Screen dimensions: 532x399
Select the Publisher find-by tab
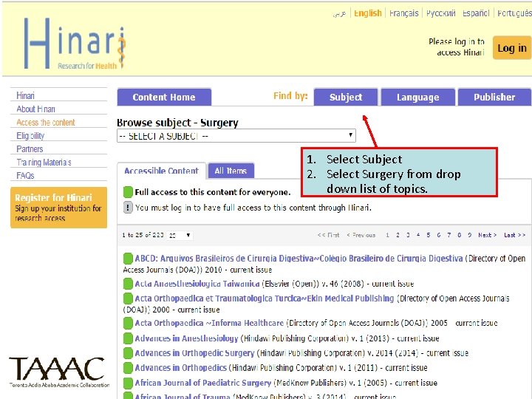pos(494,97)
